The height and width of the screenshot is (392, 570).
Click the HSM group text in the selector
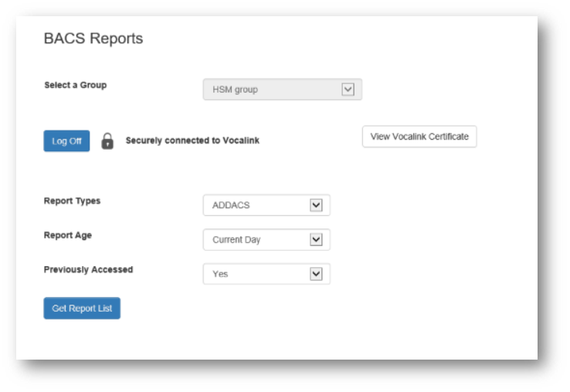click(236, 90)
